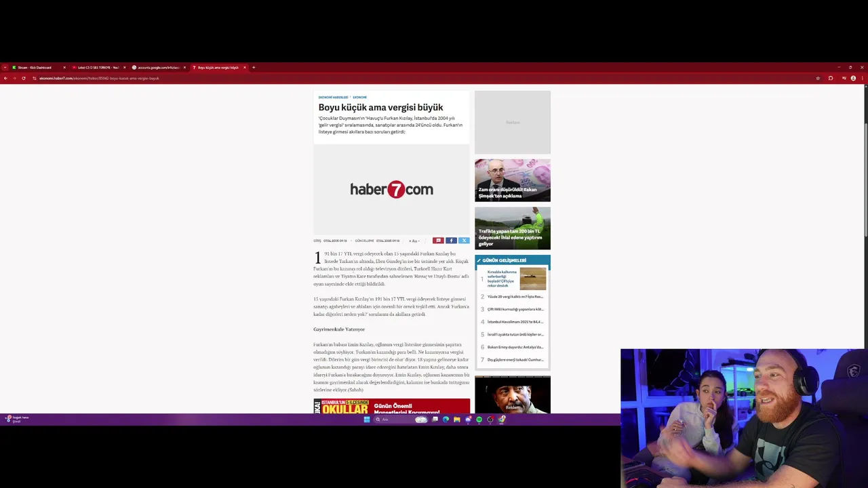Share the article on X
868x488 pixels.
464,241
